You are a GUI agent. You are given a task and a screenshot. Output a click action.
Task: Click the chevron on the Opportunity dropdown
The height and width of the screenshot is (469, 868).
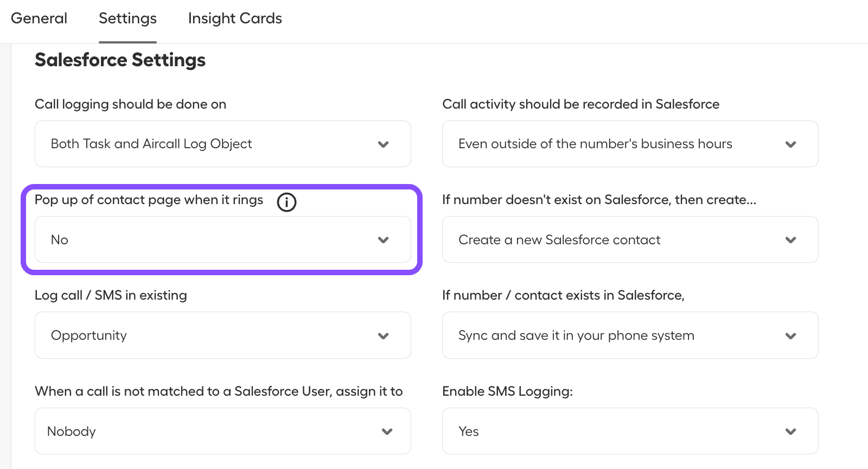pyautogui.click(x=383, y=335)
